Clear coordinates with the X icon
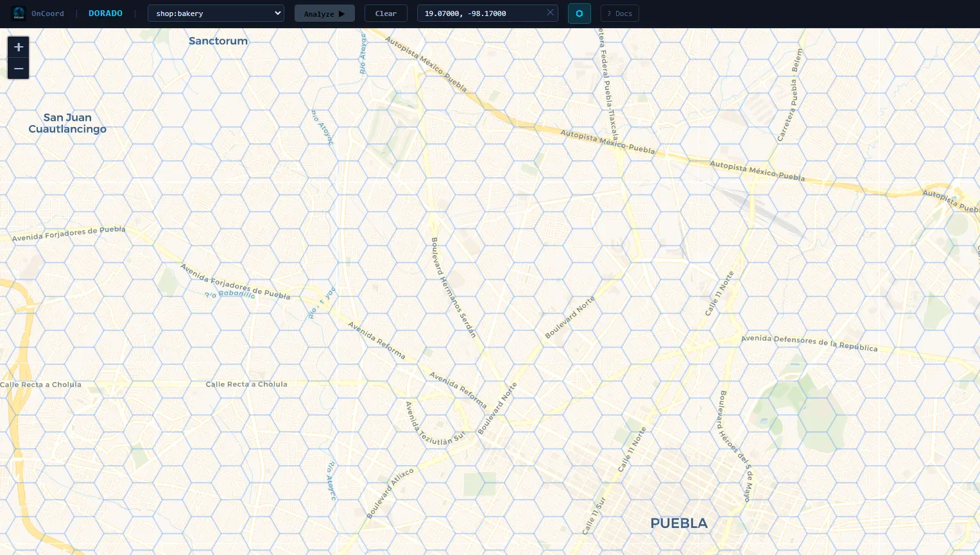 [550, 13]
